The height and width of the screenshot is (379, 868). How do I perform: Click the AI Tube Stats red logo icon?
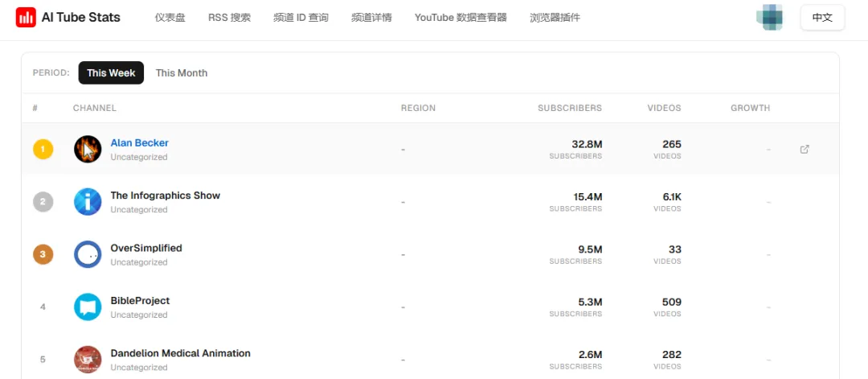[x=26, y=17]
